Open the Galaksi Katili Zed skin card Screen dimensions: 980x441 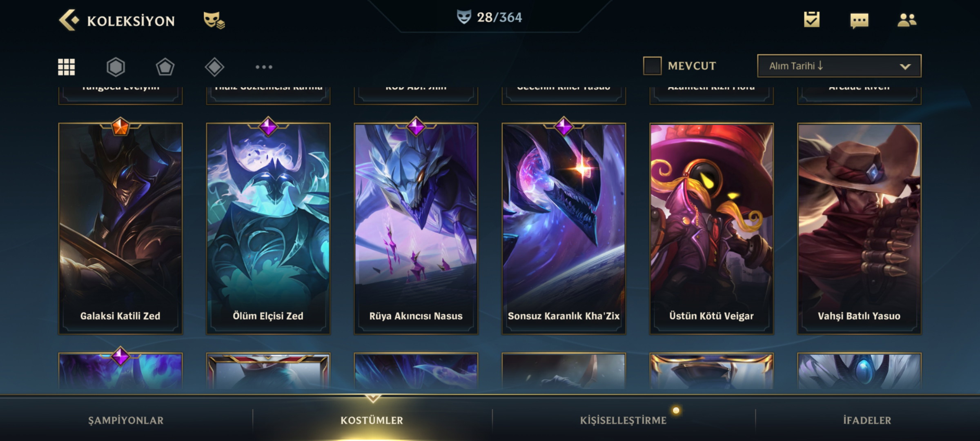coord(120,229)
